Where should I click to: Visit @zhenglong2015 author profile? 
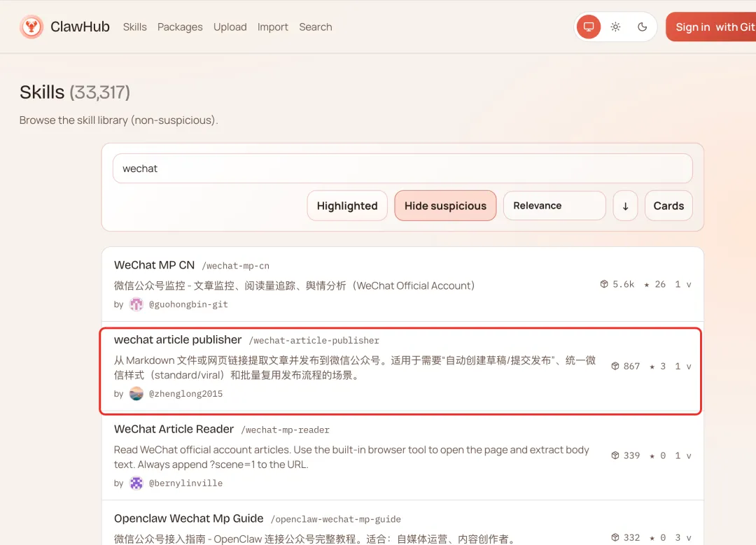pyautogui.click(x=185, y=394)
